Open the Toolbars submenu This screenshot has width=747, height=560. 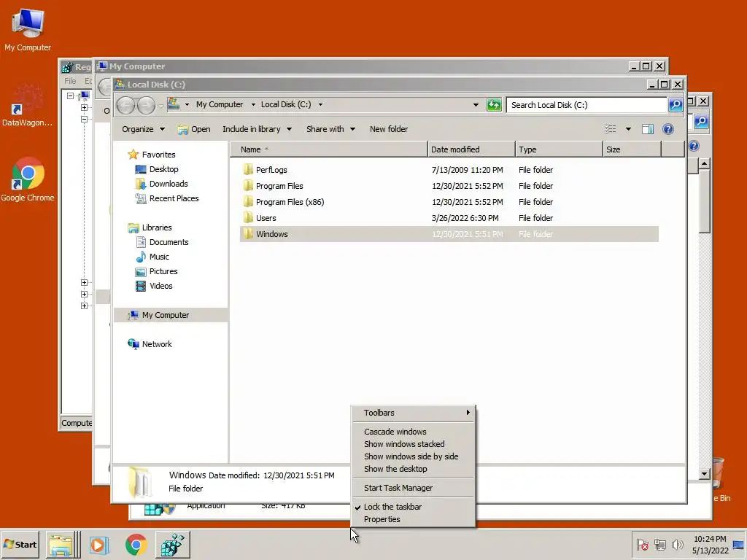[x=414, y=413]
